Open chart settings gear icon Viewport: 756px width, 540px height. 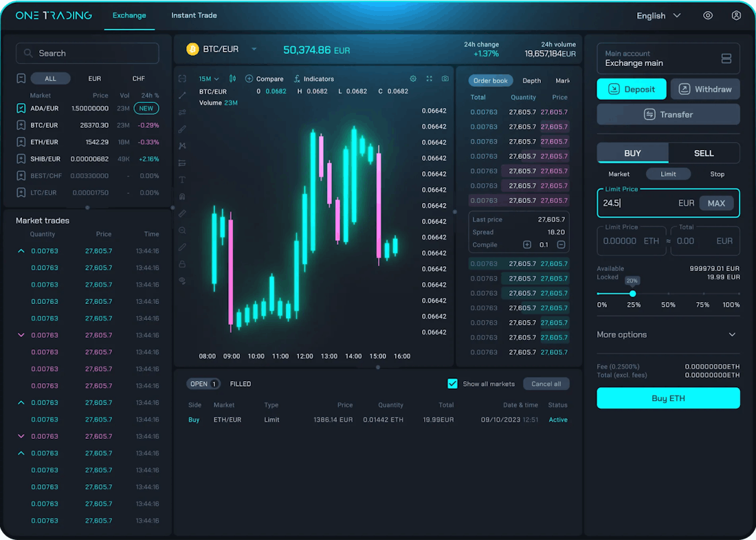coord(413,79)
